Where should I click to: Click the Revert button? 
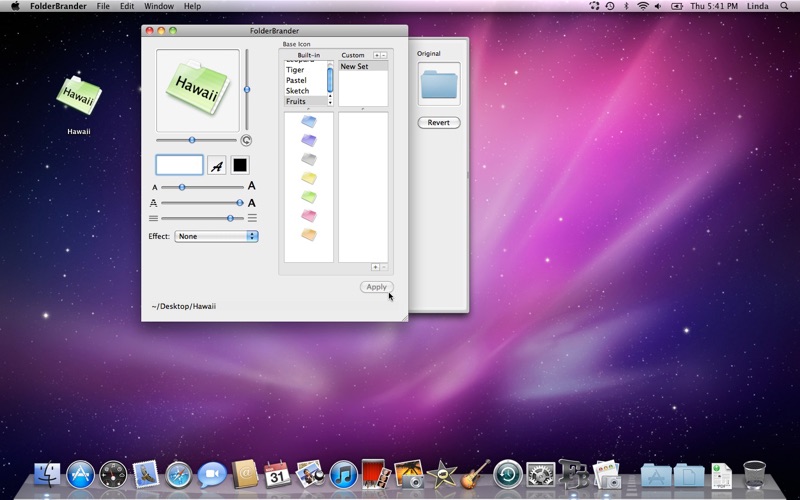coord(438,123)
